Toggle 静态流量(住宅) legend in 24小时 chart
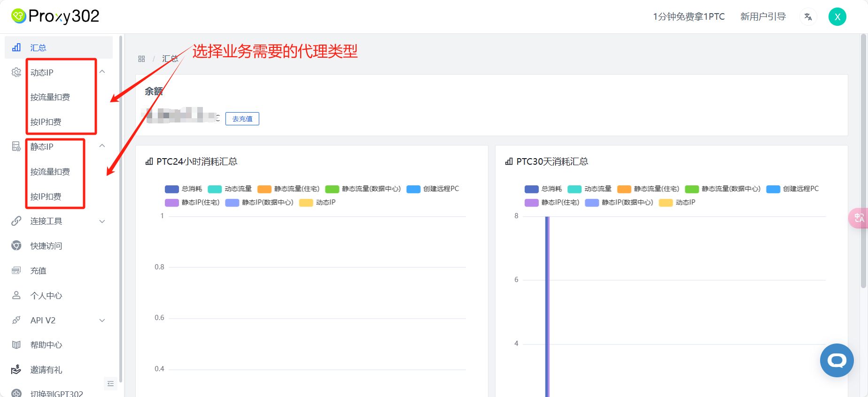 (x=288, y=189)
